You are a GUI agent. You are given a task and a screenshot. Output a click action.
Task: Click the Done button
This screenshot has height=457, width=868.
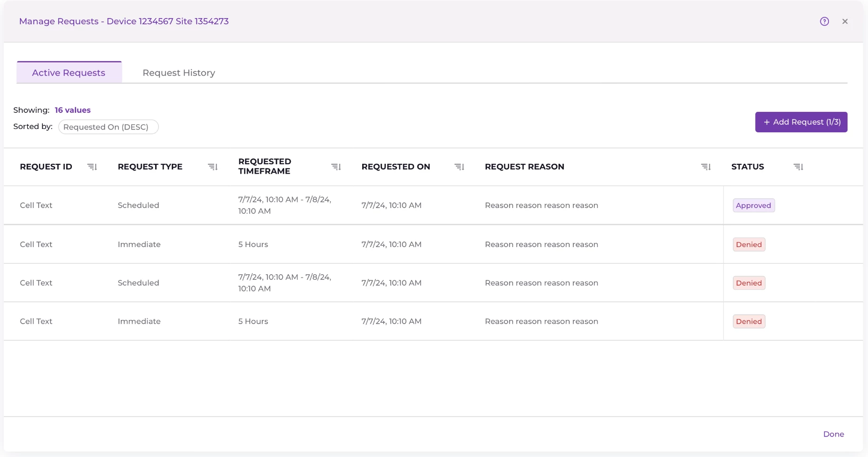tap(833, 434)
